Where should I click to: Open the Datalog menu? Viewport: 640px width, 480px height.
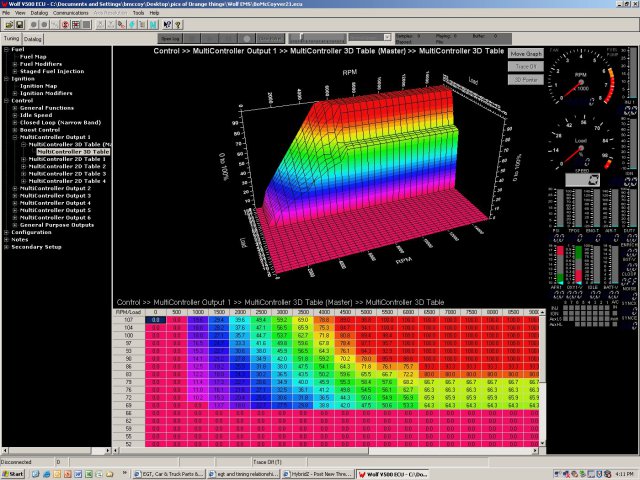[x=39, y=13]
